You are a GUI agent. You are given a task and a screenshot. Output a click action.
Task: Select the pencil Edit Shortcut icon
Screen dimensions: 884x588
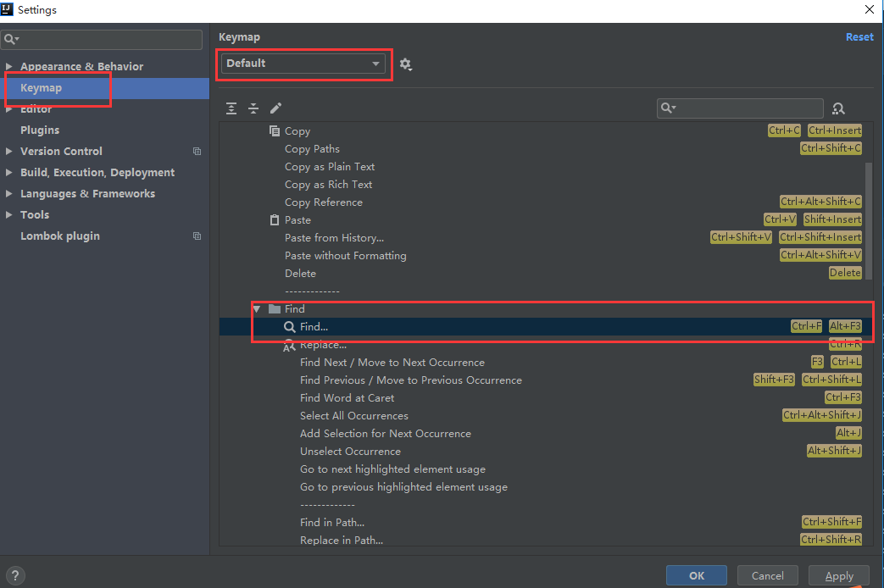(275, 108)
